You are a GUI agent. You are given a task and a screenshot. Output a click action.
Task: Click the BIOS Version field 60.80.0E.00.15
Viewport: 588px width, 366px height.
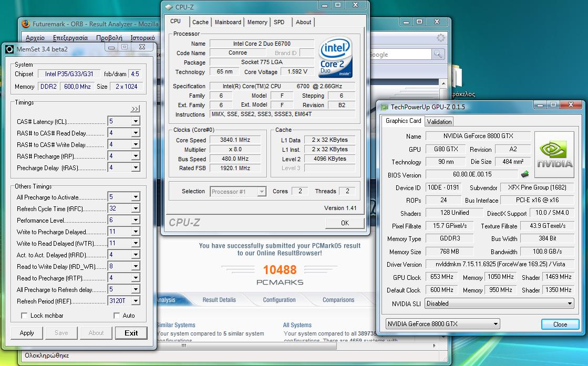tap(472, 174)
